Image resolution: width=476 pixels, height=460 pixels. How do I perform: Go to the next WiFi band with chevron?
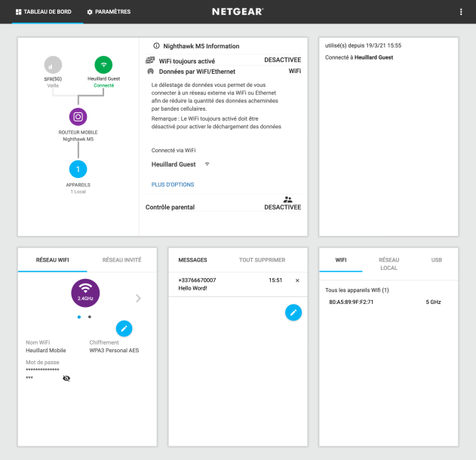click(139, 299)
